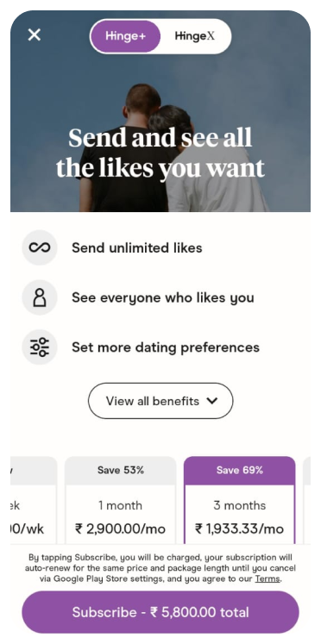Click the chevron in View all benefits

coord(212,401)
